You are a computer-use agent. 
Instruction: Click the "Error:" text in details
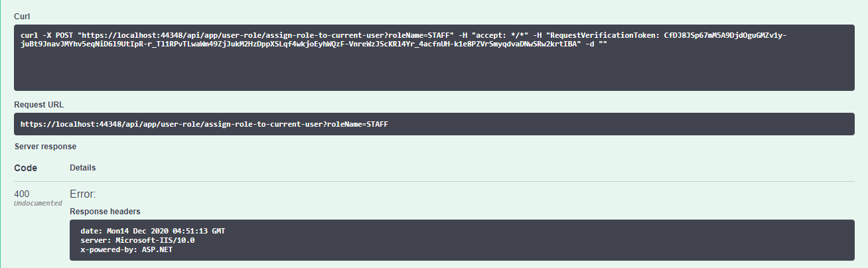click(83, 194)
